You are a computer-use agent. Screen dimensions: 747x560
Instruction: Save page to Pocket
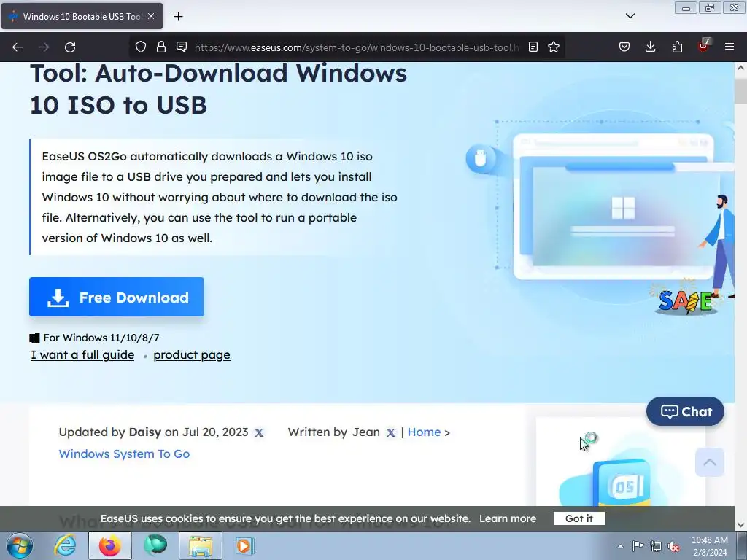(624, 47)
